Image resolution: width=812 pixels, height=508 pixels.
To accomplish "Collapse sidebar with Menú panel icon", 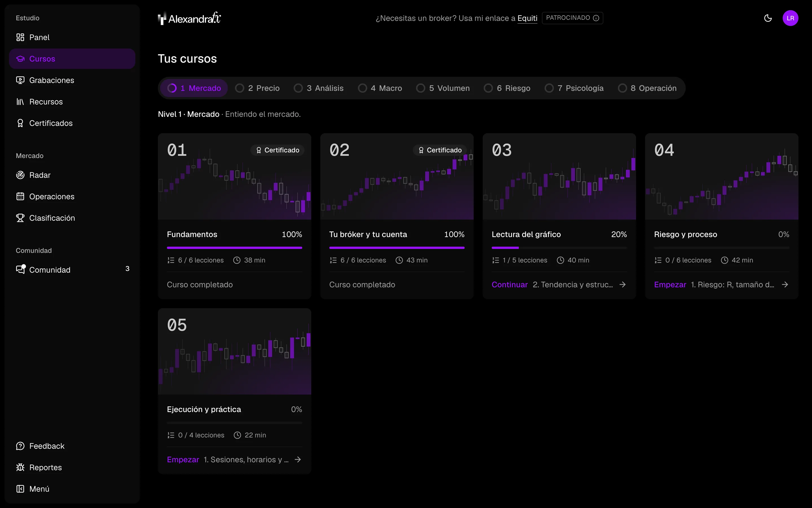I will [x=20, y=489].
